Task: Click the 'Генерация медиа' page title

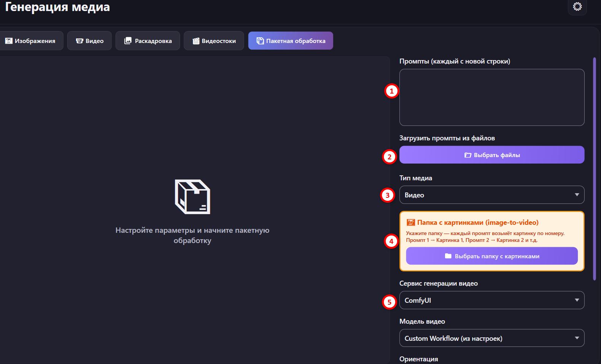Action: (57, 7)
